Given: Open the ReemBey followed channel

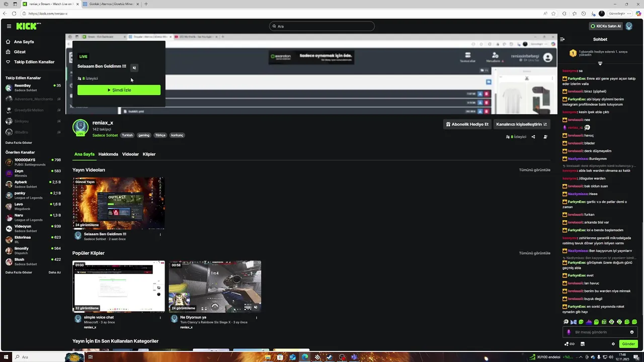Looking at the screenshot, I should (x=33, y=87).
